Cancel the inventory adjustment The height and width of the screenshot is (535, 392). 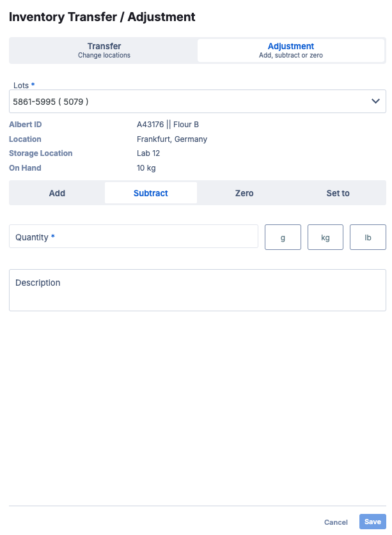(336, 522)
